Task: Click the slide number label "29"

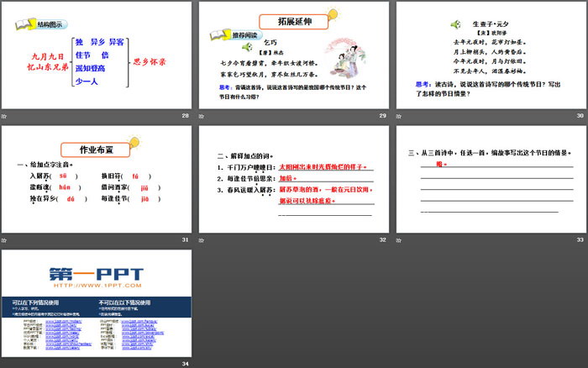Action: pyautogui.click(x=382, y=116)
